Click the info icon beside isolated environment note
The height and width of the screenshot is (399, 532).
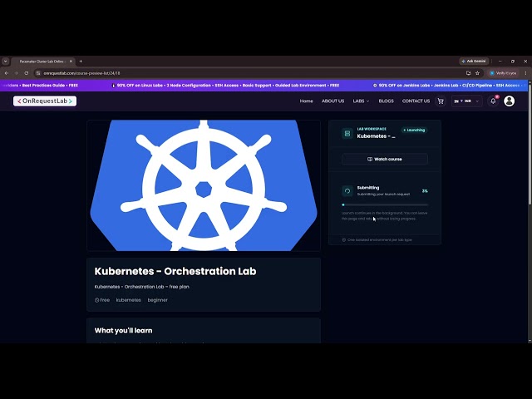[x=343, y=240]
